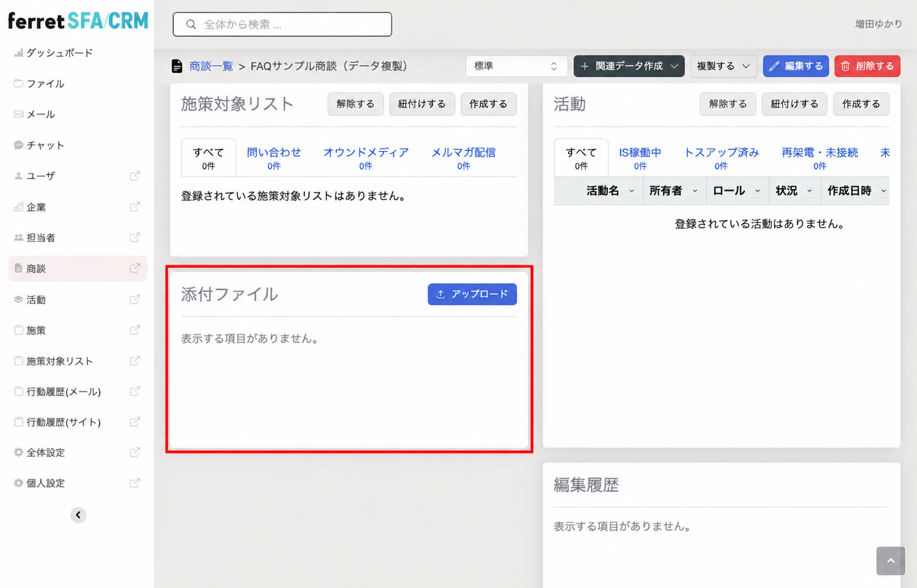Screen dimensions: 917x588
Task: Click 紐付けする in the 活動 panel
Action: coord(795,104)
